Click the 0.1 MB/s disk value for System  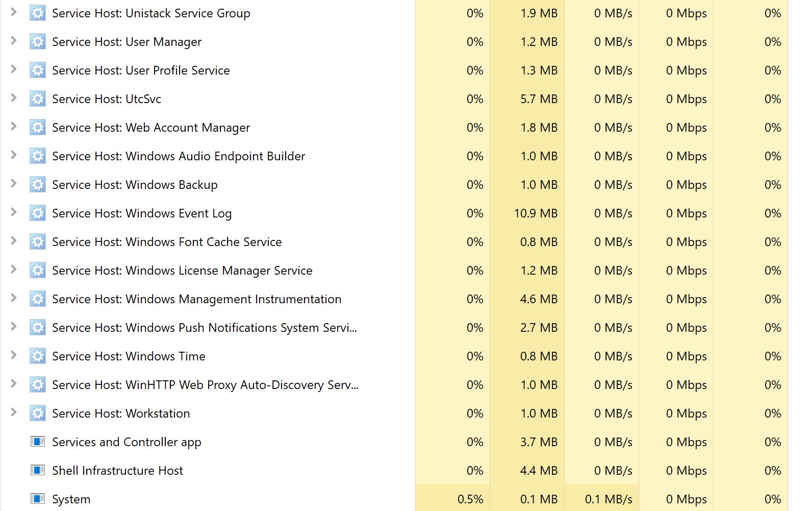608,499
